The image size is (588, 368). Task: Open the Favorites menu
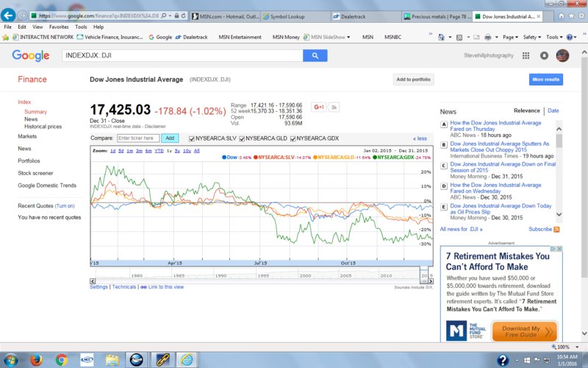[59, 27]
